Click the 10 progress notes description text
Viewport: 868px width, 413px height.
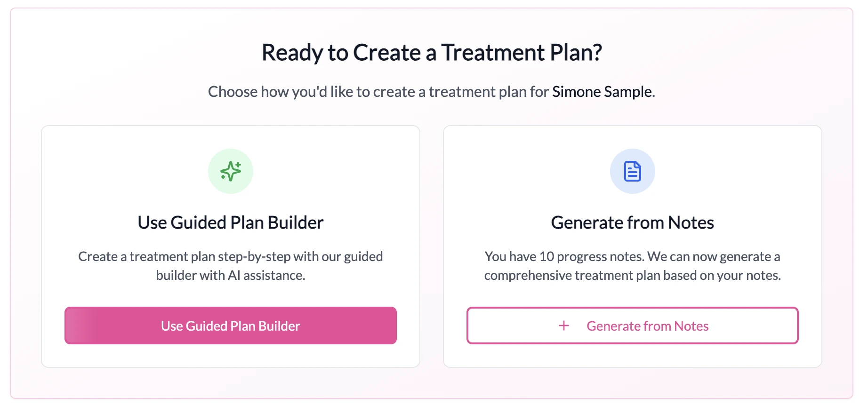[x=633, y=266]
